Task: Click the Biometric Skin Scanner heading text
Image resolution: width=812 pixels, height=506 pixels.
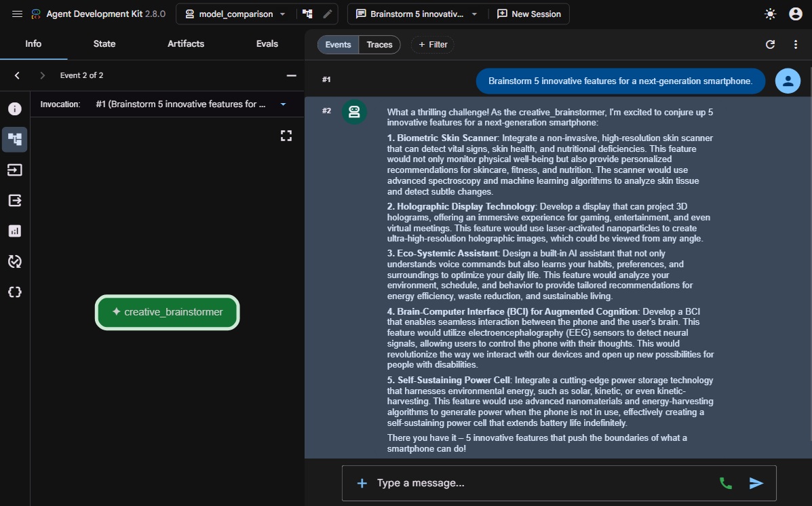Action: [x=442, y=138]
